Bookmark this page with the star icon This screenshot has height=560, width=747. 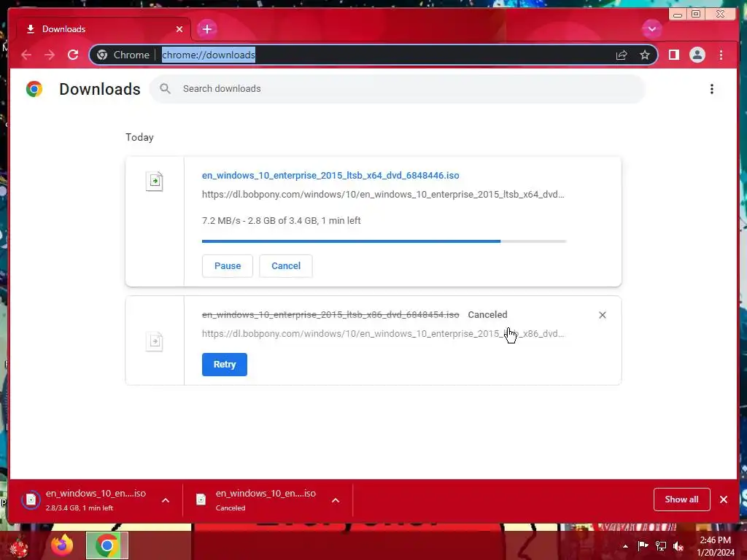click(645, 55)
